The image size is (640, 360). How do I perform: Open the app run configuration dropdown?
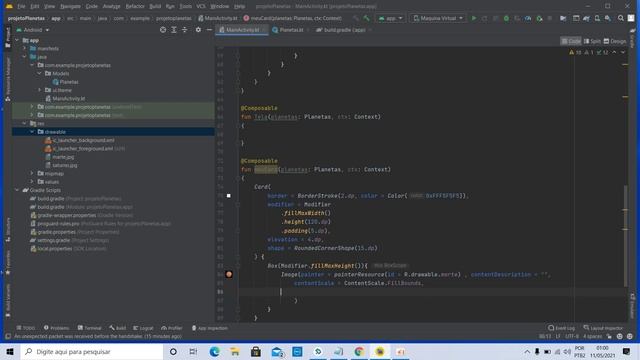pyautogui.click(x=391, y=18)
